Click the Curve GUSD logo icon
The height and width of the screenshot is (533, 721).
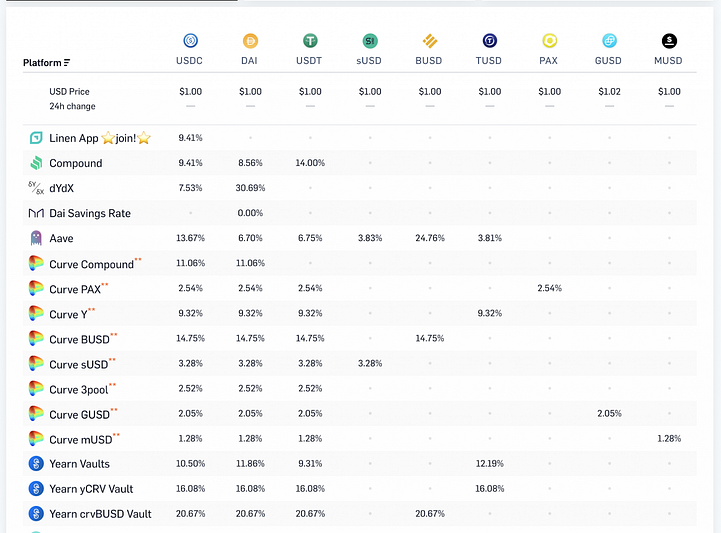click(x=36, y=413)
